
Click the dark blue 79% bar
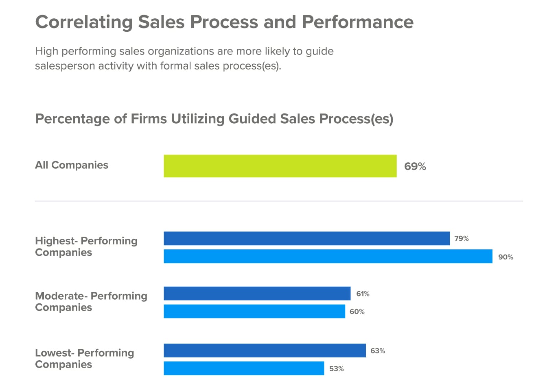tap(306, 239)
